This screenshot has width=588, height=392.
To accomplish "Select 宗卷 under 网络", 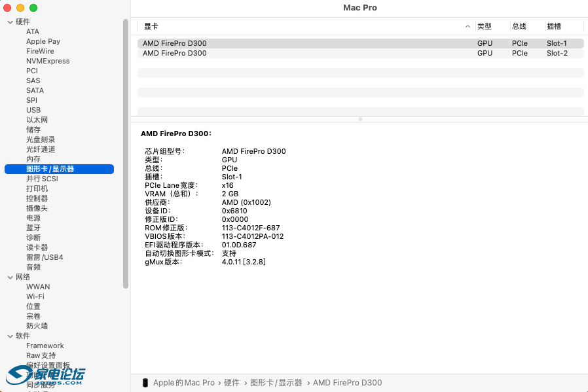I will click(x=33, y=316).
